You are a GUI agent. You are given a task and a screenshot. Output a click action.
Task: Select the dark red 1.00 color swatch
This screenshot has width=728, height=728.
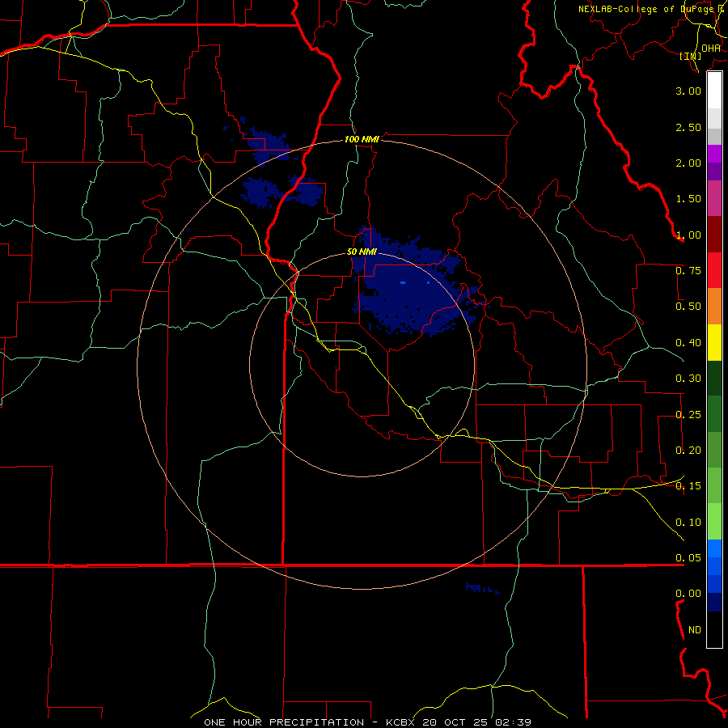[x=714, y=235]
